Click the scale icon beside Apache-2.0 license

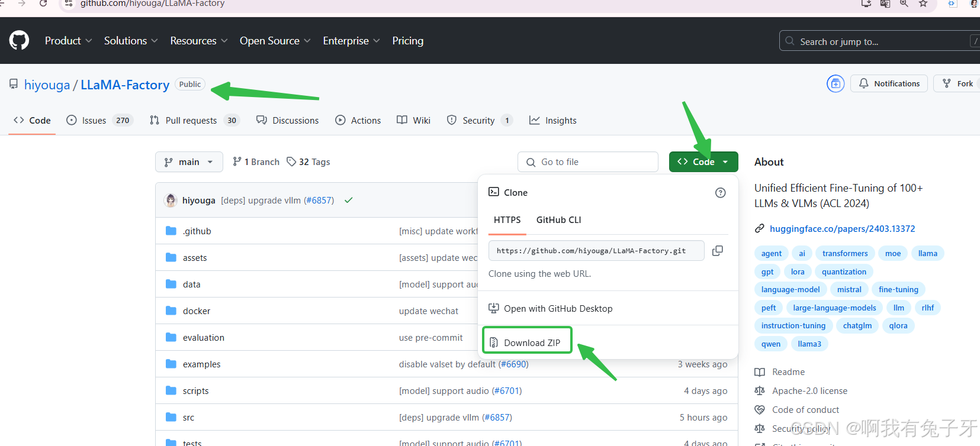pos(760,391)
